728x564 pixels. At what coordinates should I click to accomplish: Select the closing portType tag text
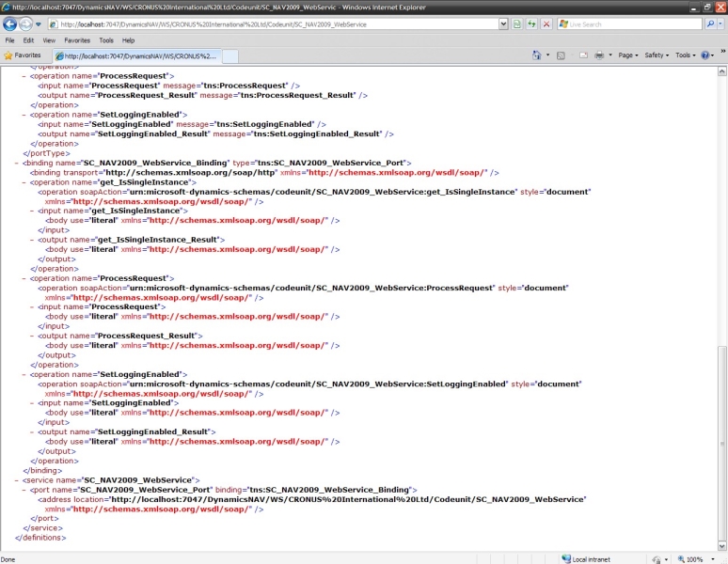(46, 153)
